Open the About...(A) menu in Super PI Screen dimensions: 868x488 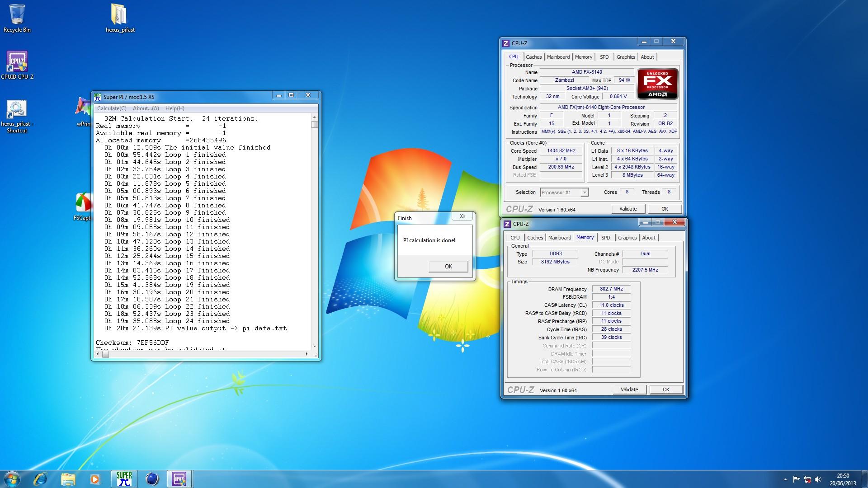coord(146,108)
